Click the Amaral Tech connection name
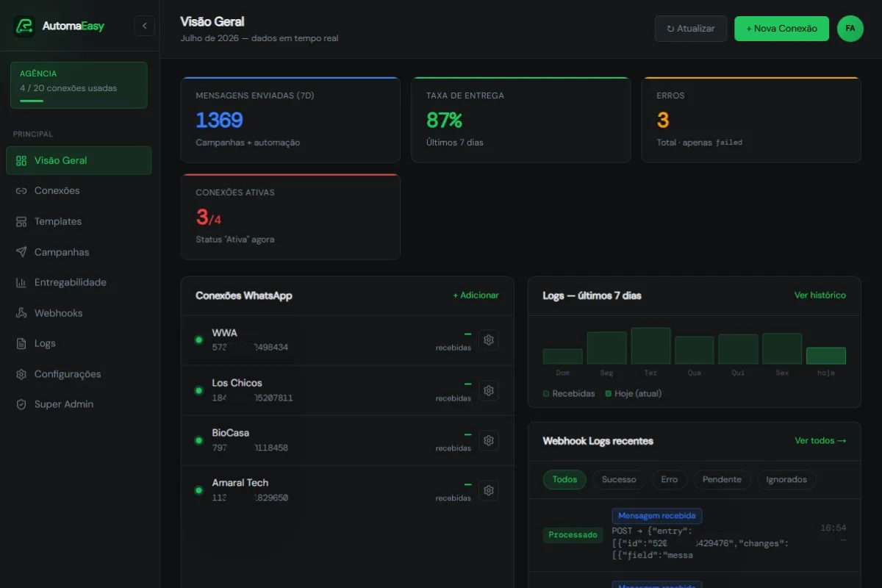Viewport: 882px width, 588px height. 240,483
